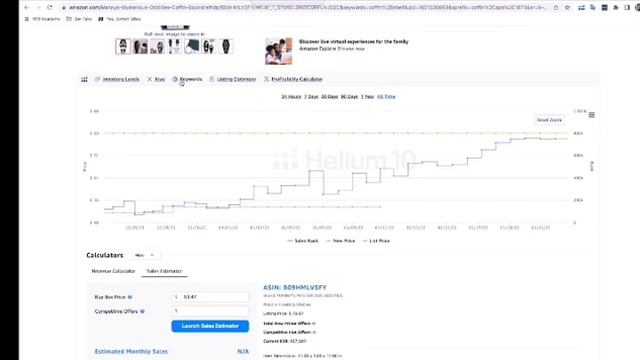The width and height of the screenshot is (640, 360).
Task: Switch to the Revenue Calculator tab
Action: point(113,271)
